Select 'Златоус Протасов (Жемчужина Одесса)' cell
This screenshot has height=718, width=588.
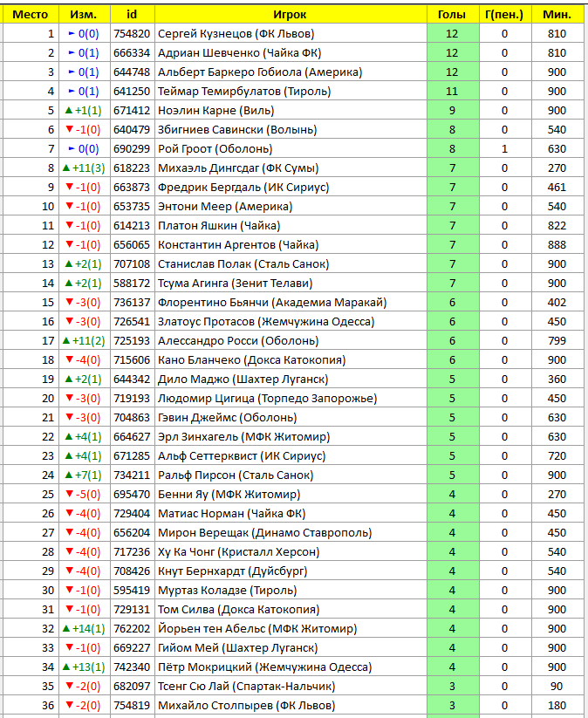tap(291, 322)
